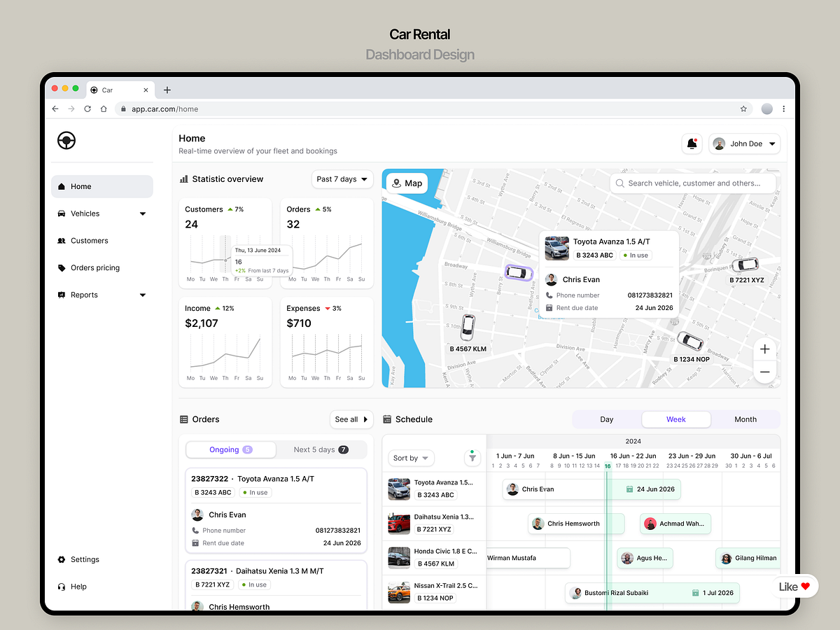
Task: Zoom in on the map using the plus icon
Action: point(764,349)
